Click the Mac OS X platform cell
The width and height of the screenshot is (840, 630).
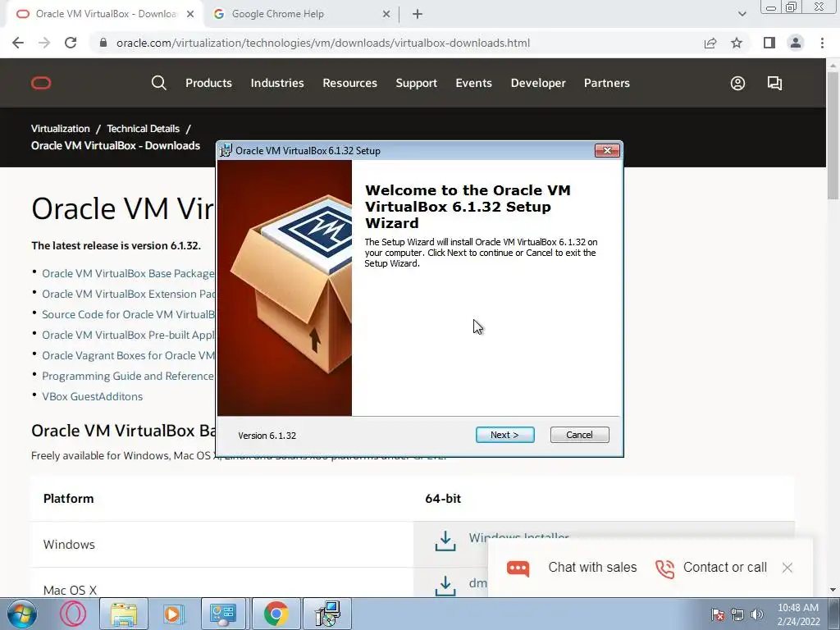[221, 583]
